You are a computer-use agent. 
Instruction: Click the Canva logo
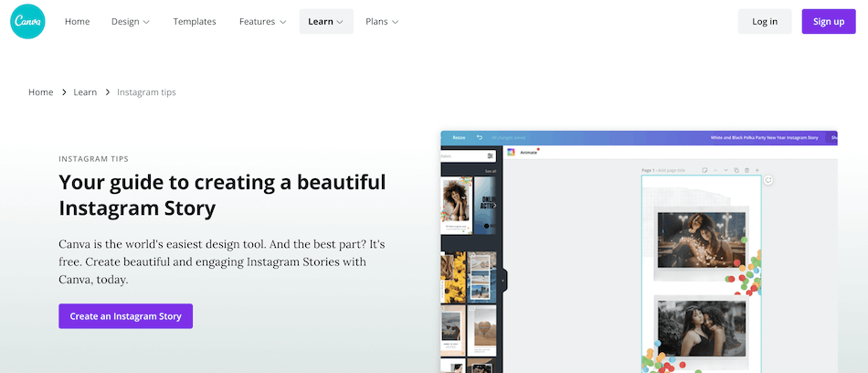pos(27,22)
